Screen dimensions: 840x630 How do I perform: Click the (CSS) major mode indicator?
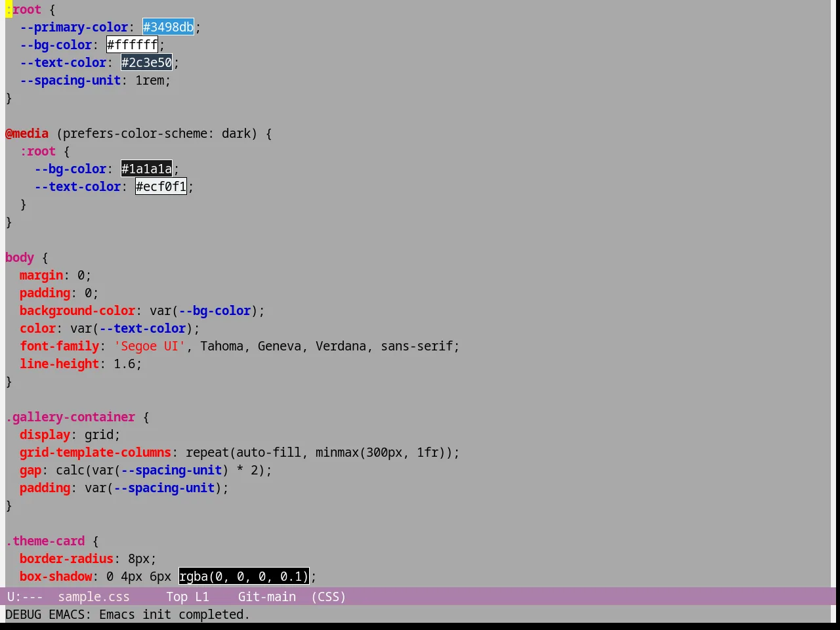click(x=328, y=597)
